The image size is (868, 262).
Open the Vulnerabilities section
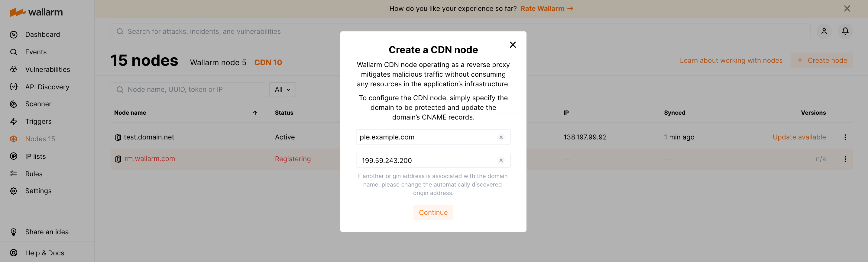[x=48, y=69]
